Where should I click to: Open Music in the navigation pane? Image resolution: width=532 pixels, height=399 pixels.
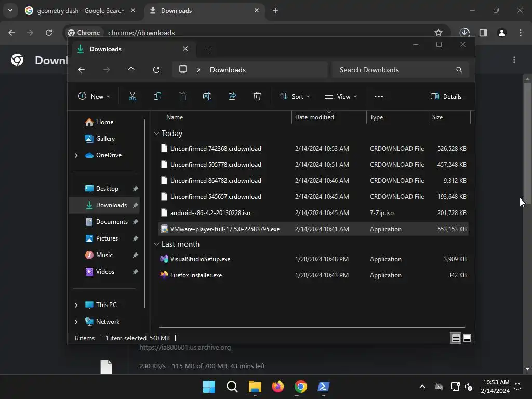[104, 255]
